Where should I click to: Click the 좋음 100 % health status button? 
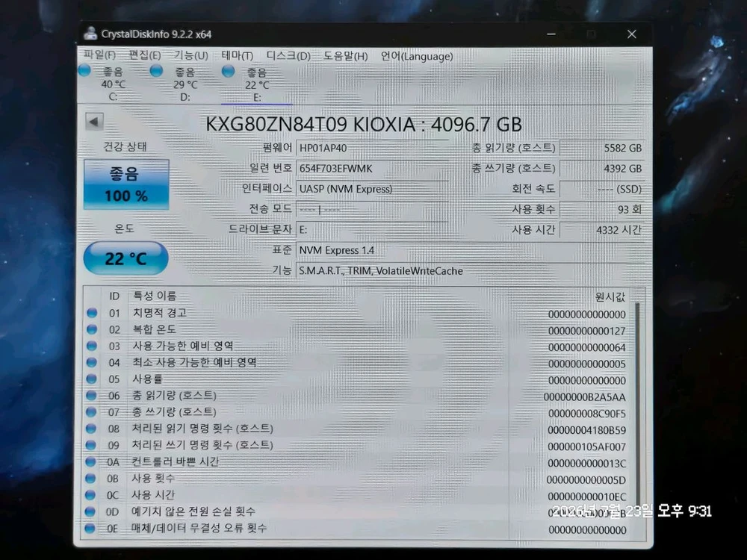click(x=126, y=184)
